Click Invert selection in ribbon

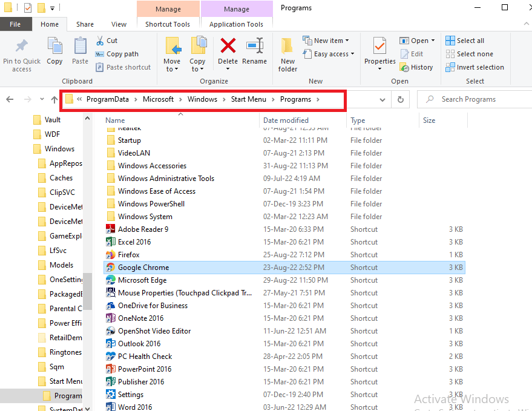tap(475, 67)
